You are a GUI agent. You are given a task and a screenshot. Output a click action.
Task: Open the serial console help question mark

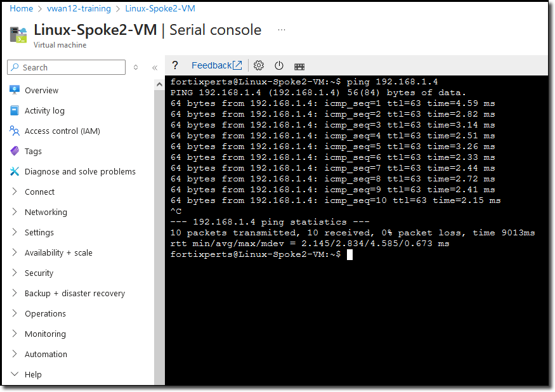175,65
